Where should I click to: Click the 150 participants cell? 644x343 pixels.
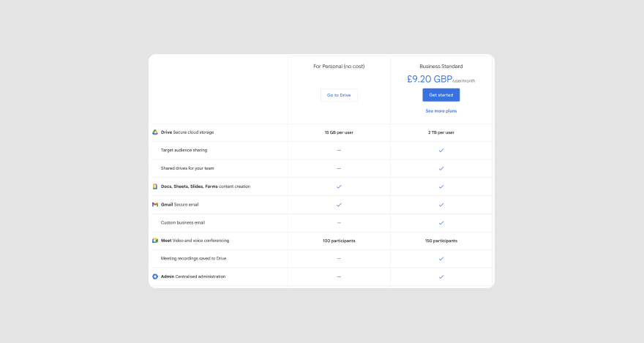click(441, 241)
